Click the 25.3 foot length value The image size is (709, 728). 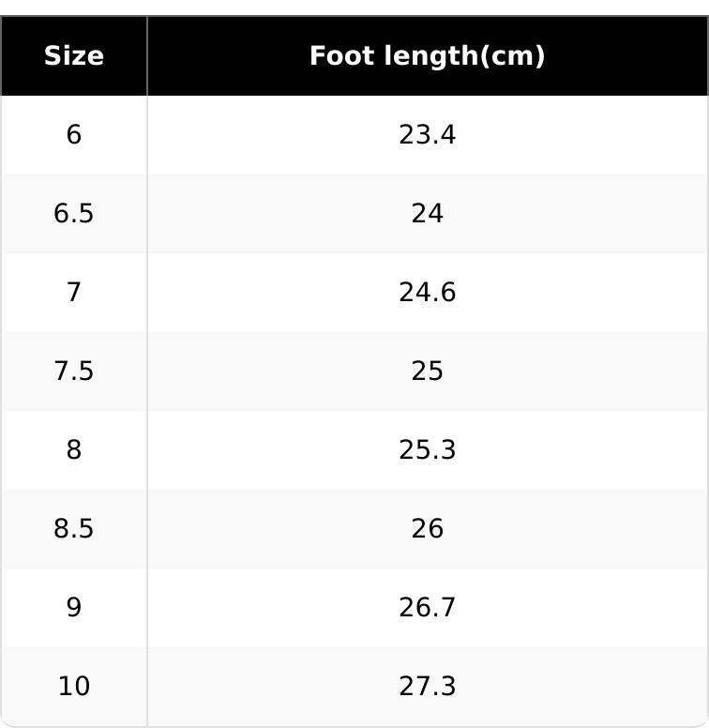[x=427, y=450]
